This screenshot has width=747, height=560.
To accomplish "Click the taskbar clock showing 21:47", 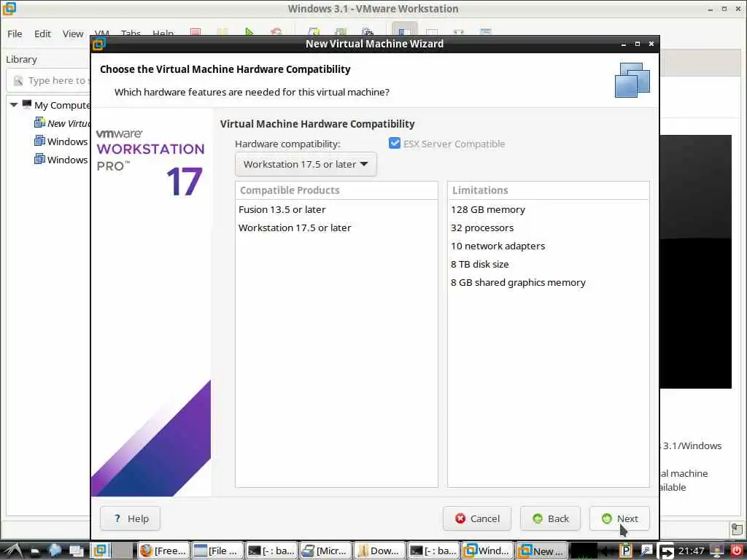I will point(692,551).
